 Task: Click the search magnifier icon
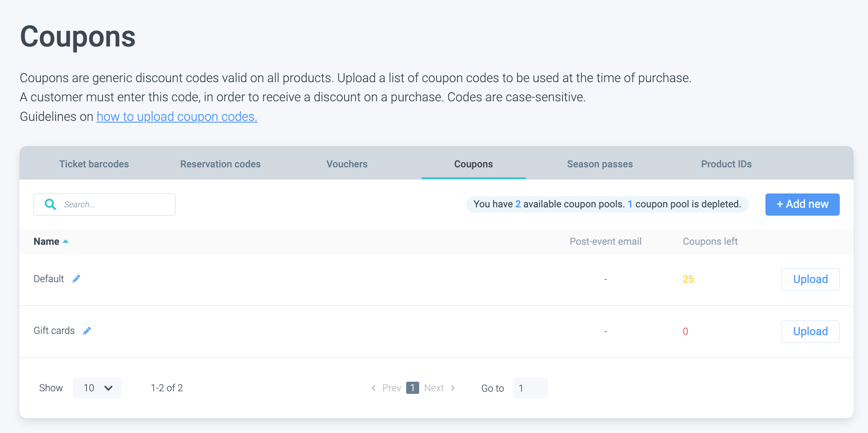(50, 204)
